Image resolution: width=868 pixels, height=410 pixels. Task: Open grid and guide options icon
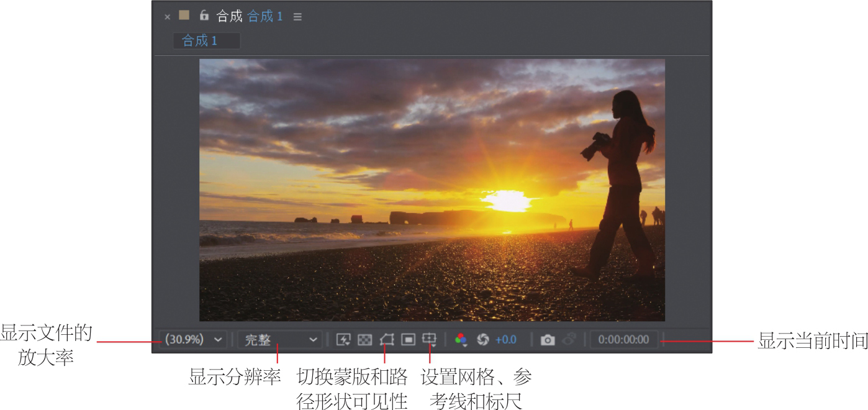pos(429,339)
